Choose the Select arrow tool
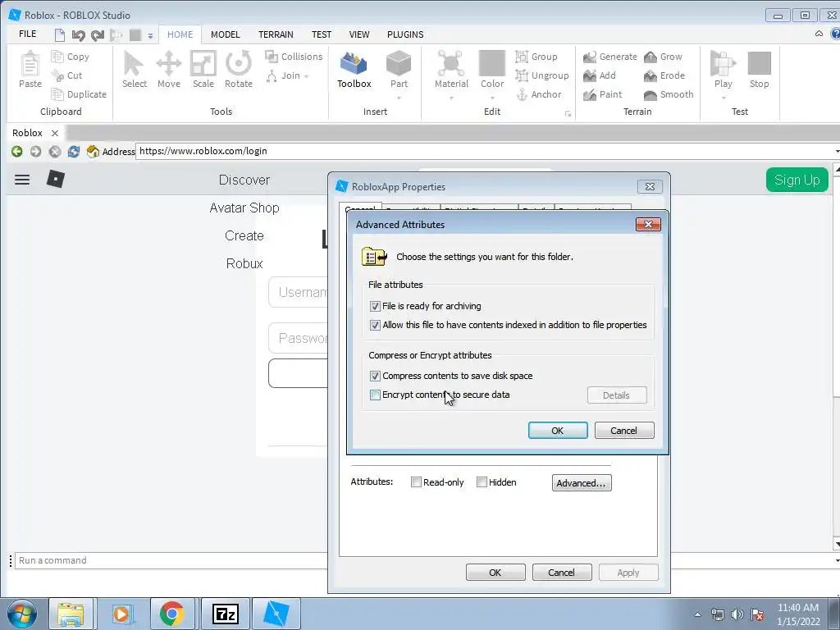 pos(134,64)
